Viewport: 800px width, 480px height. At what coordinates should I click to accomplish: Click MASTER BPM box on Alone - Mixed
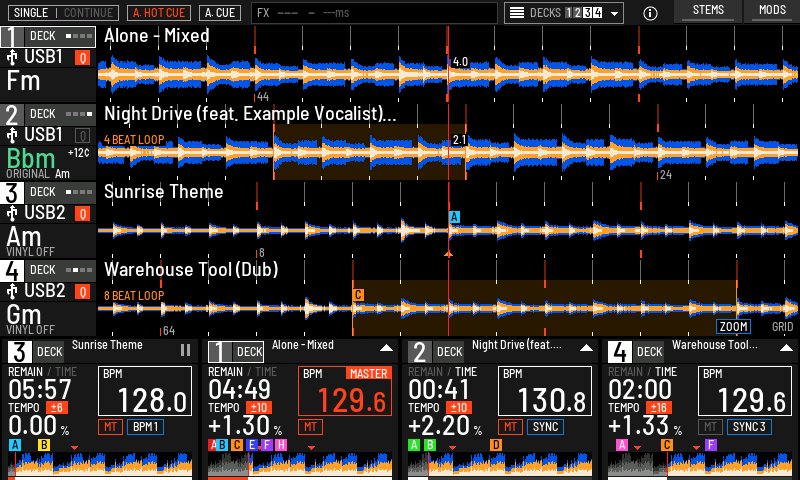(x=345, y=391)
